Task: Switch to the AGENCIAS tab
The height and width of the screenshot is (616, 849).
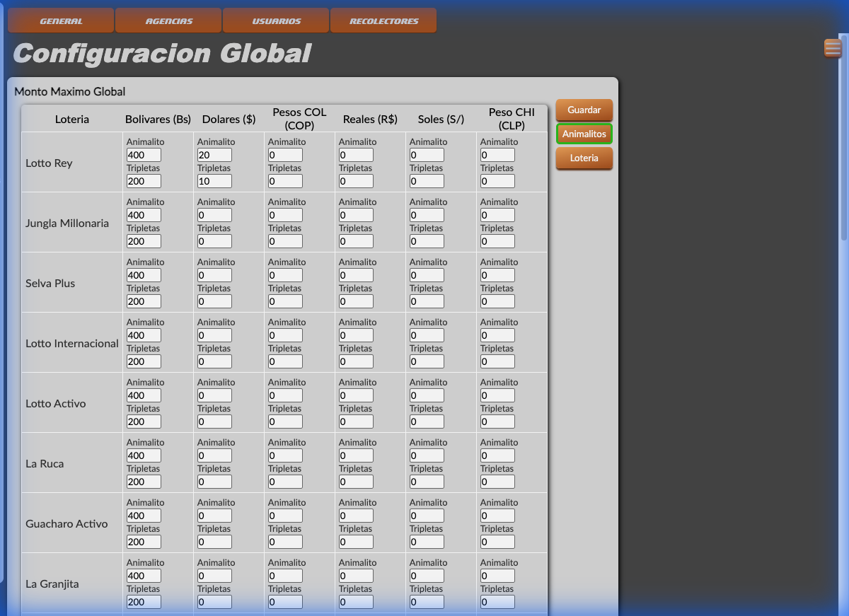Action: click(168, 20)
